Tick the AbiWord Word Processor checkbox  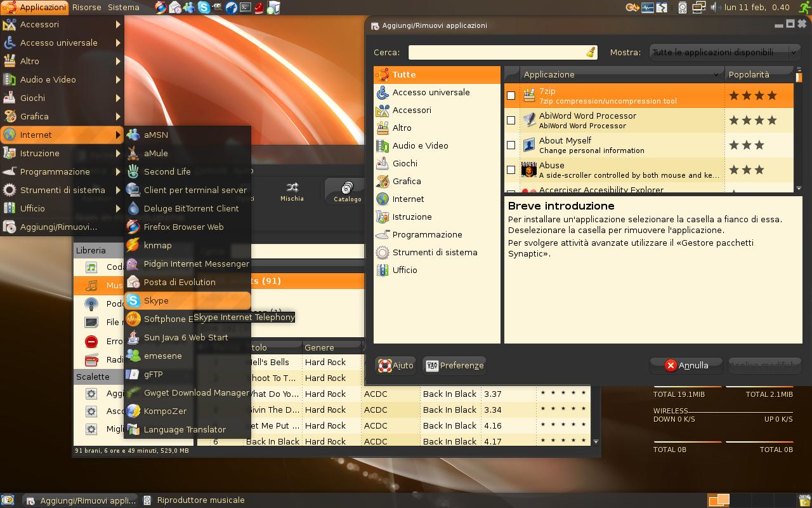(511, 120)
